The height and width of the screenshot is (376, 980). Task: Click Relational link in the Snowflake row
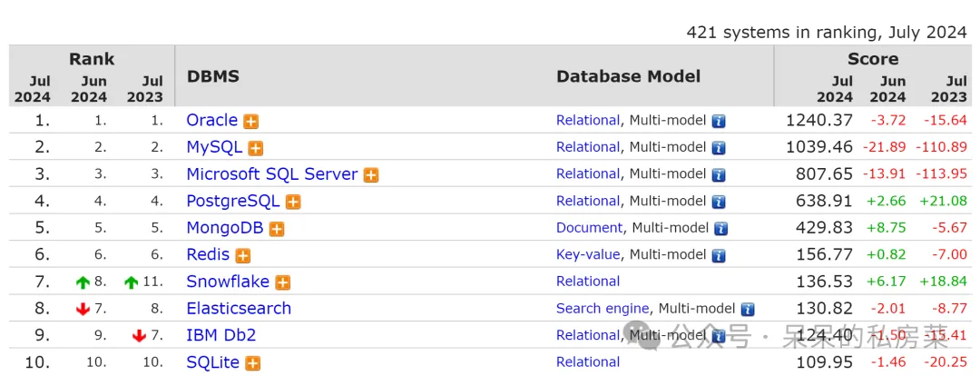pos(588,282)
